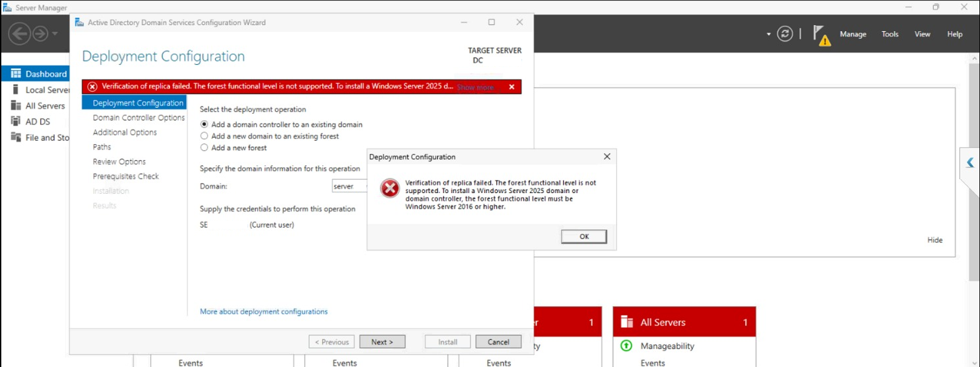Click the Dashboard grid icon
Image resolution: width=980 pixels, height=367 pixels.
[x=16, y=73]
